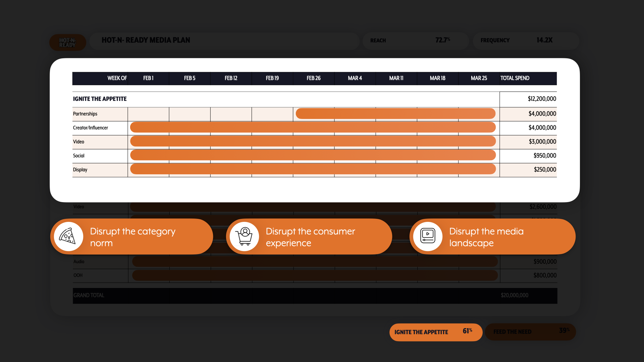The image size is (644, 362).
Task: Click the MAR 11 column header
Action: [396, 78]
